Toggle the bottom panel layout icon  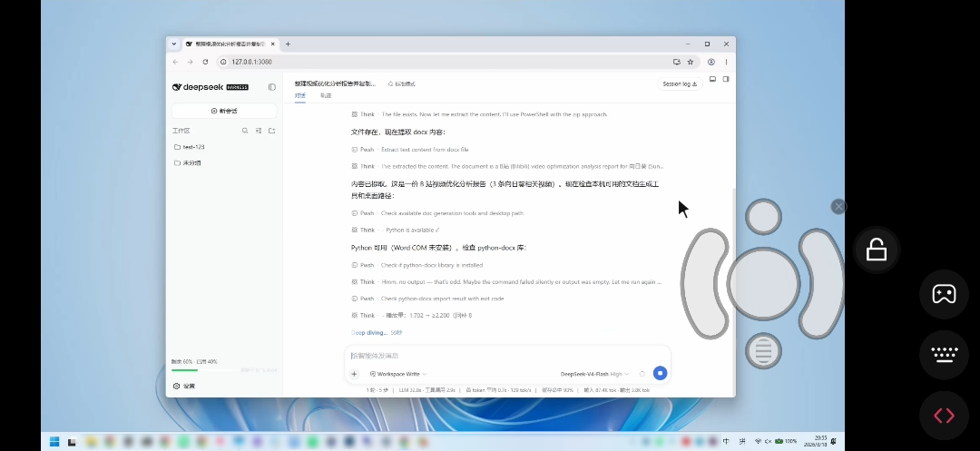pyautogui.click(x=712, y=79)
